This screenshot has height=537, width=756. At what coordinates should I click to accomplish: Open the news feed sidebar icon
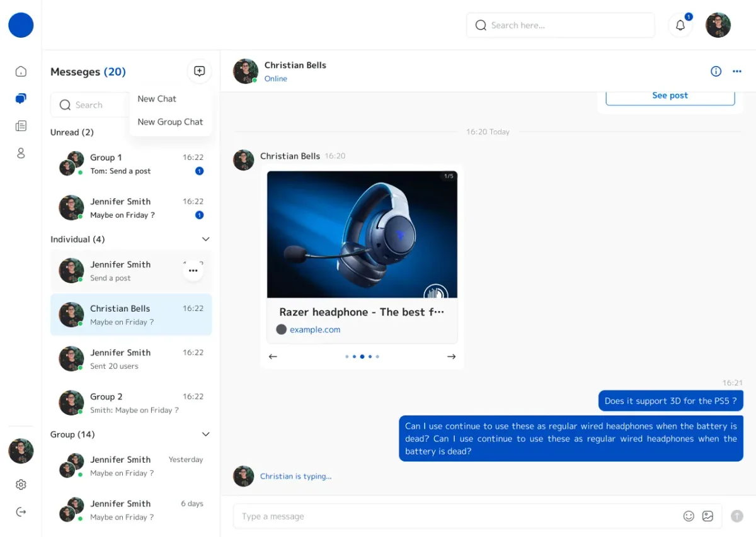coord(21,126)
